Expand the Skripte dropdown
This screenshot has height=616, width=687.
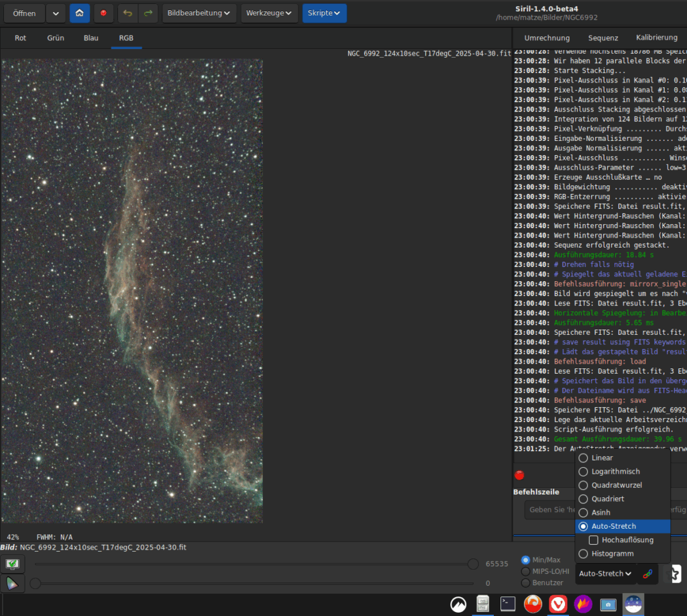324,13
